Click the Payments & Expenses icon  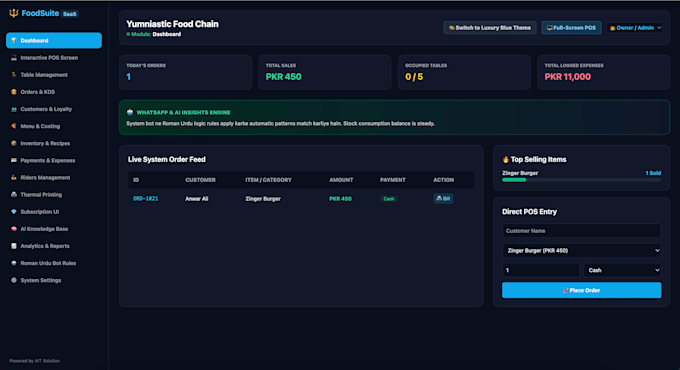click(14, 160)
